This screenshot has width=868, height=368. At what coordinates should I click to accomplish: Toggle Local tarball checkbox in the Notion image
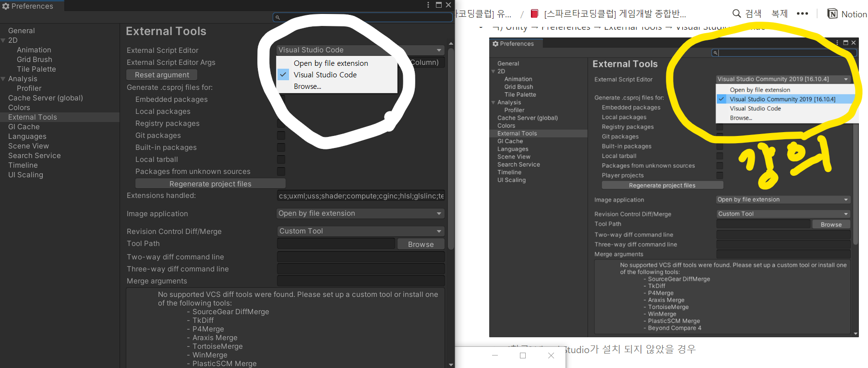(x=720, y=156)
